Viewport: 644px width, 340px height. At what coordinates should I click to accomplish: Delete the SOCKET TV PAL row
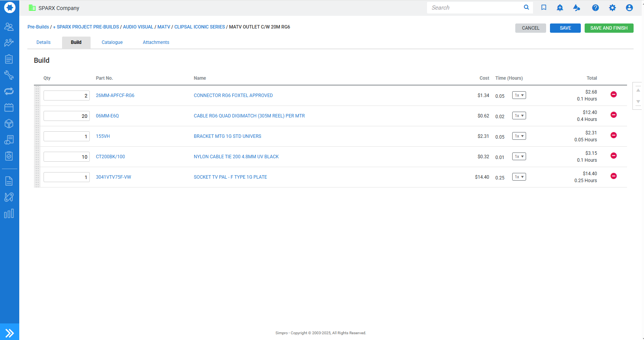pyautogui.click(x=614, y=176)
